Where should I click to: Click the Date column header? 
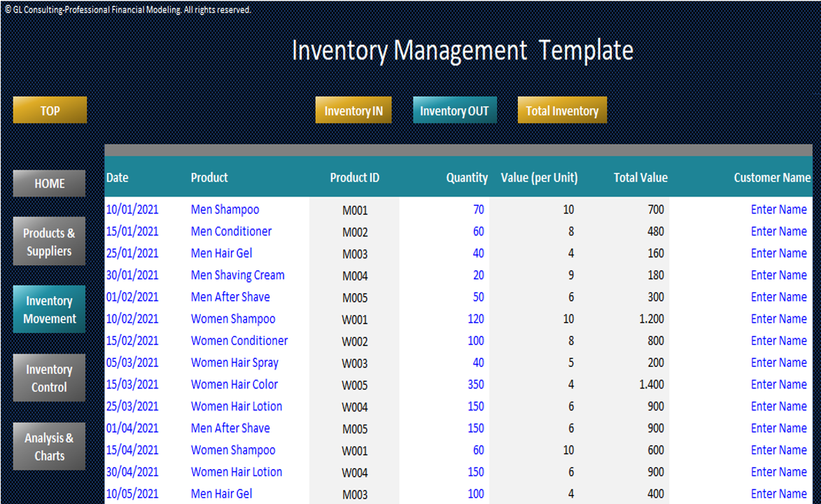click(x=118, y=178)
